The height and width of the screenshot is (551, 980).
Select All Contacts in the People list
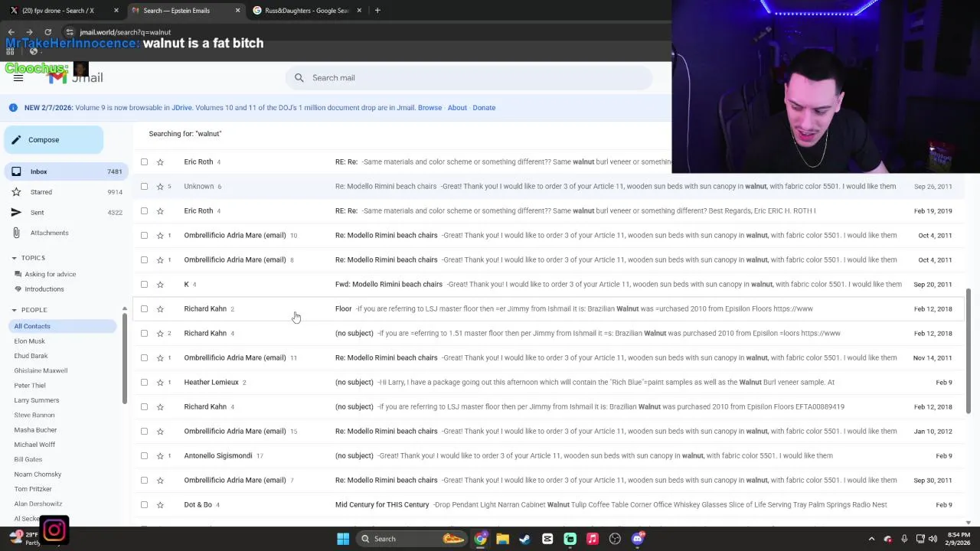61,326
